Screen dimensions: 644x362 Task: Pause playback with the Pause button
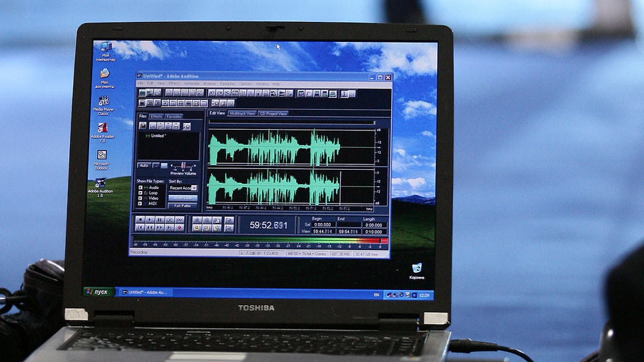click(x=160, y=220)
